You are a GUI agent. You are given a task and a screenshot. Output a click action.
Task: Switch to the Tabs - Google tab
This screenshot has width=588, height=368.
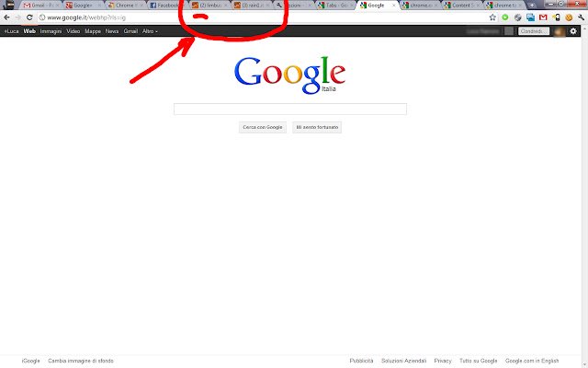tap(335, 6)
